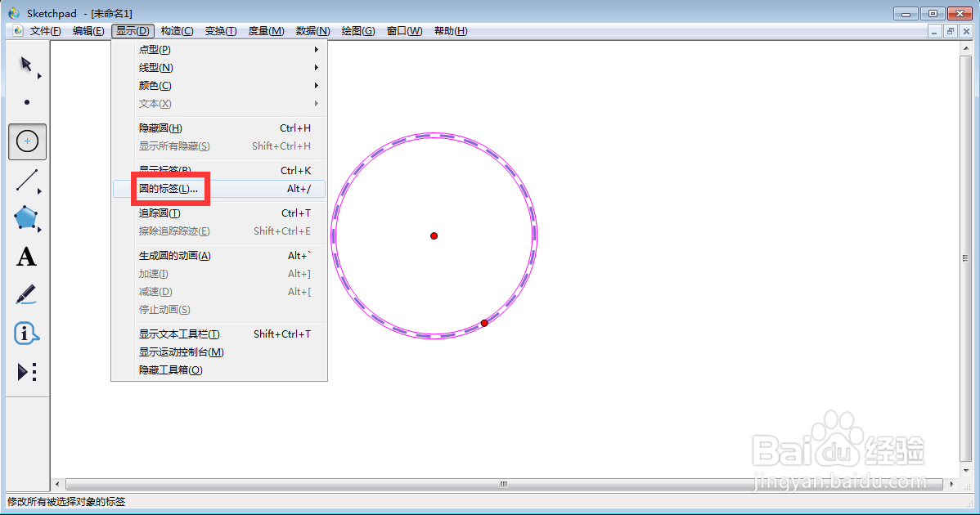Expand the 点型(P) submenu
The width and height of the screenshot is (980, 515).
tap(219, 49)
